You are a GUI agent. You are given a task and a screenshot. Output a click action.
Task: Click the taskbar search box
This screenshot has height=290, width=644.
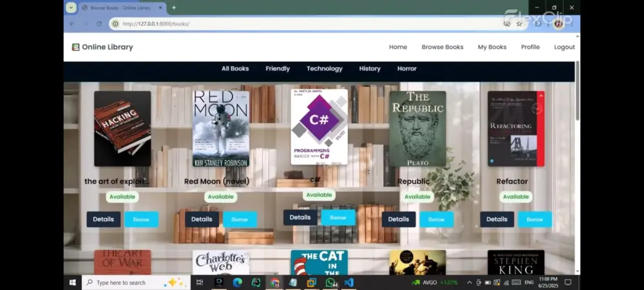click(x=137, y=283)
